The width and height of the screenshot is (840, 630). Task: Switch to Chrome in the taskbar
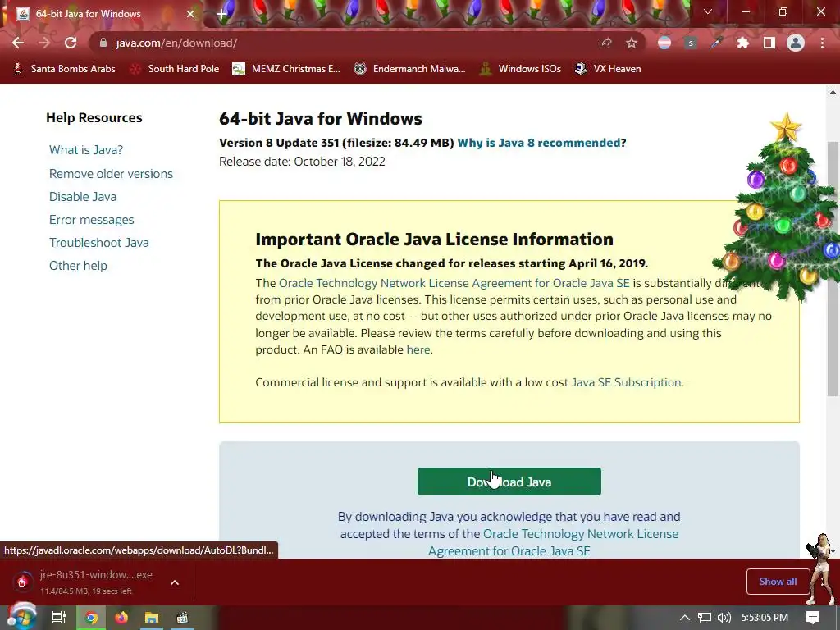tap(91, 618)
